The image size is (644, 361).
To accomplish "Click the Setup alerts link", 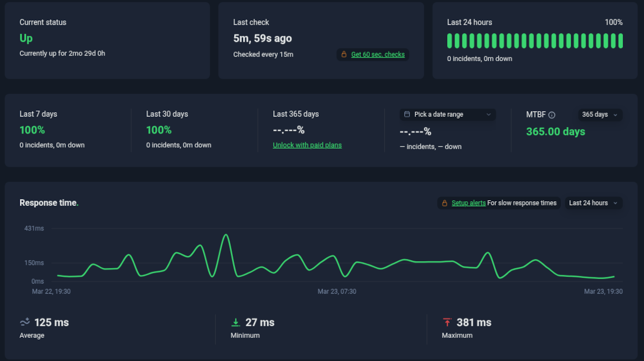I will (x=469, y=203).
